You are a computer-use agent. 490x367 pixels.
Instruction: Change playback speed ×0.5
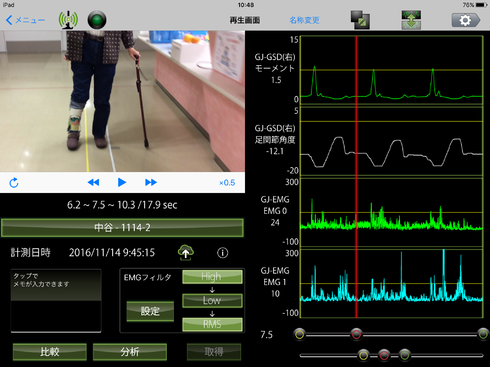(x=227, y=183)
